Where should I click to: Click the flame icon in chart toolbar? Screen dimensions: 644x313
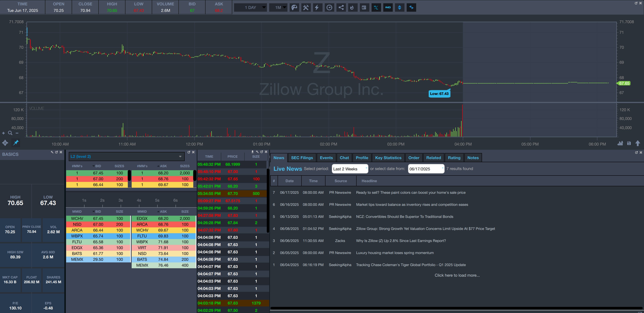[x=353, y=7]
